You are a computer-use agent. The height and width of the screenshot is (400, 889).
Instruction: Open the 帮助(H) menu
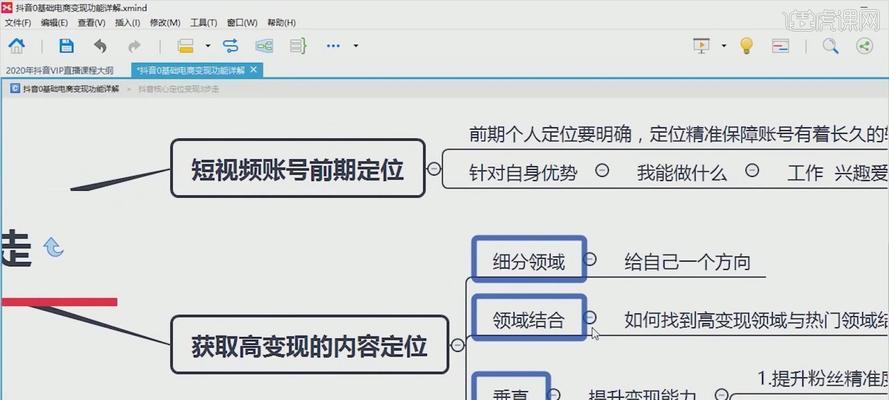[x=281, y=23]
